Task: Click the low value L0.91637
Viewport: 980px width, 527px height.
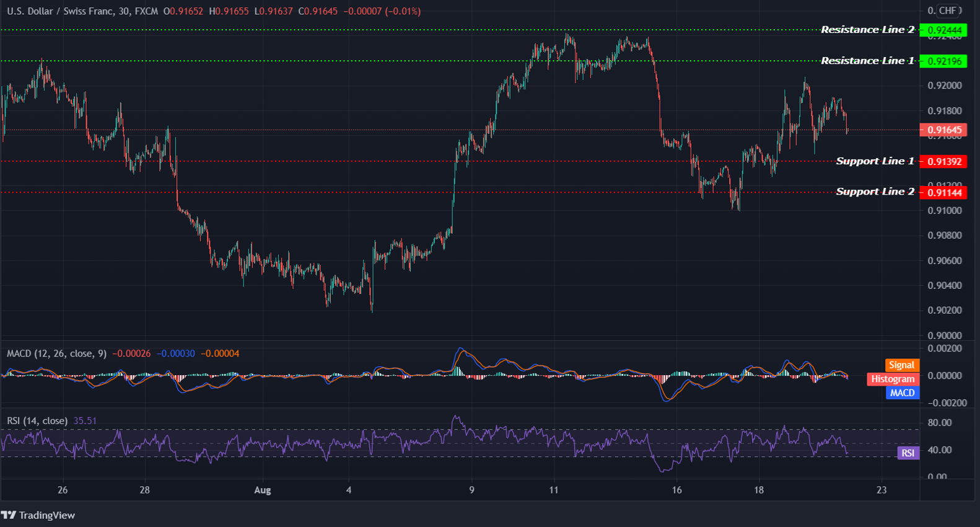Action: [273, 11]
